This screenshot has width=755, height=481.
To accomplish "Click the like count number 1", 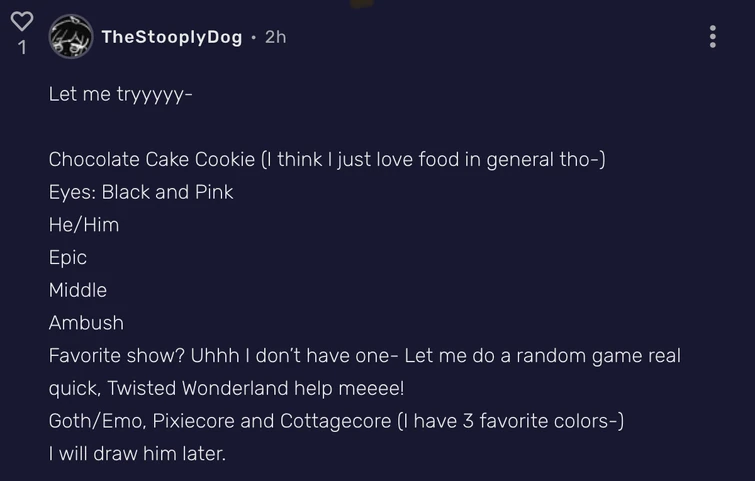I will (22, 46).
